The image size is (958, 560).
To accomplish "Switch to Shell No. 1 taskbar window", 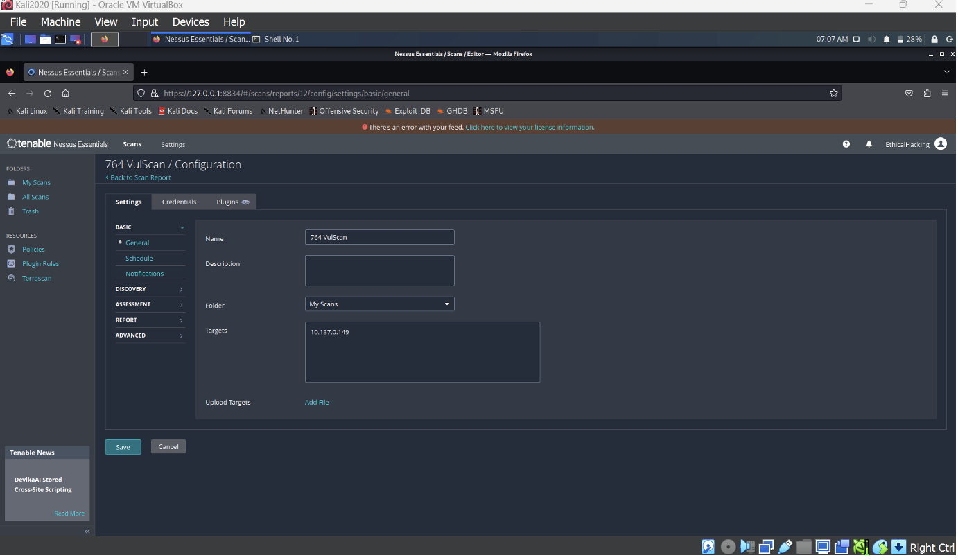I will tap(276, 40).
